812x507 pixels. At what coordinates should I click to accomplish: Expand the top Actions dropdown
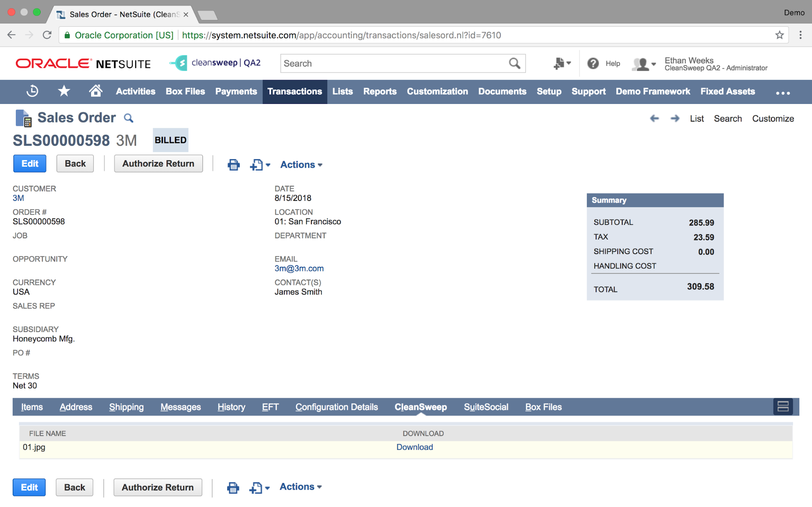click(301, 165)
